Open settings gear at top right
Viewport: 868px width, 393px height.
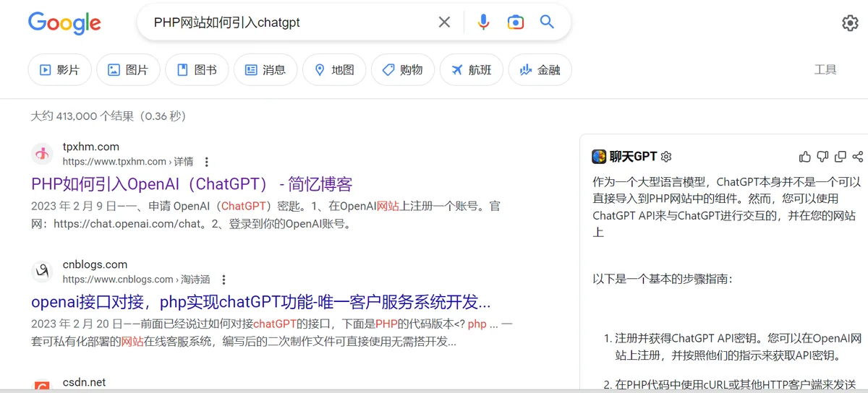850,23
